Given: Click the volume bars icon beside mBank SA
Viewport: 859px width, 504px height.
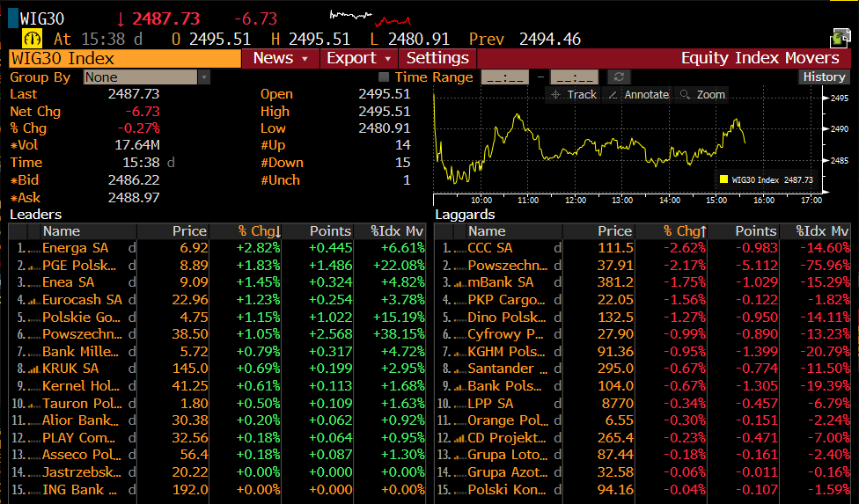Looking at the screenshot, I should [x=459, y=283].
